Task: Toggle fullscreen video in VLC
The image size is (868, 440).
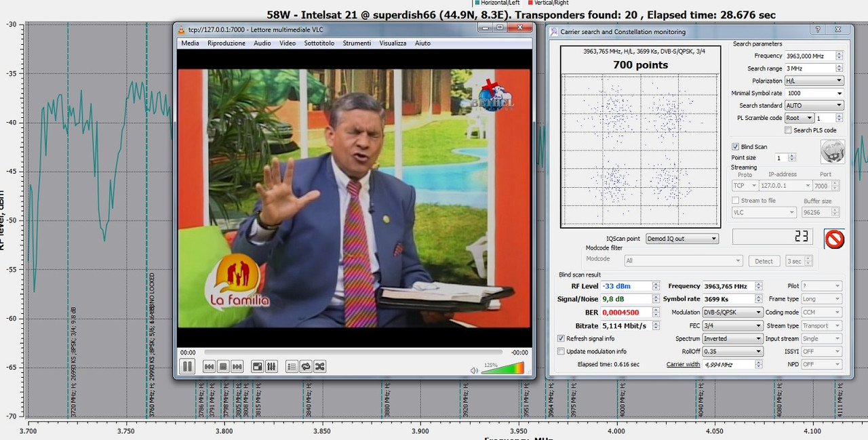Action: point(258,367)
